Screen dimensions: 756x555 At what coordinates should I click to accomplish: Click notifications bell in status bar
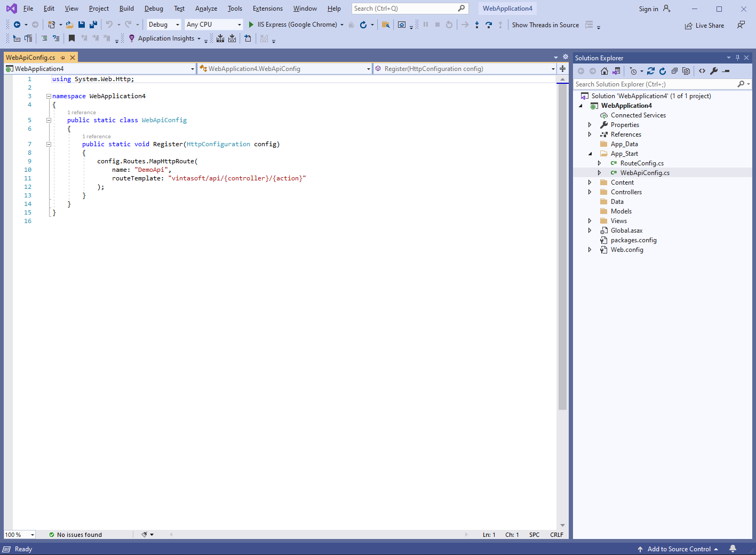(733, 549)
